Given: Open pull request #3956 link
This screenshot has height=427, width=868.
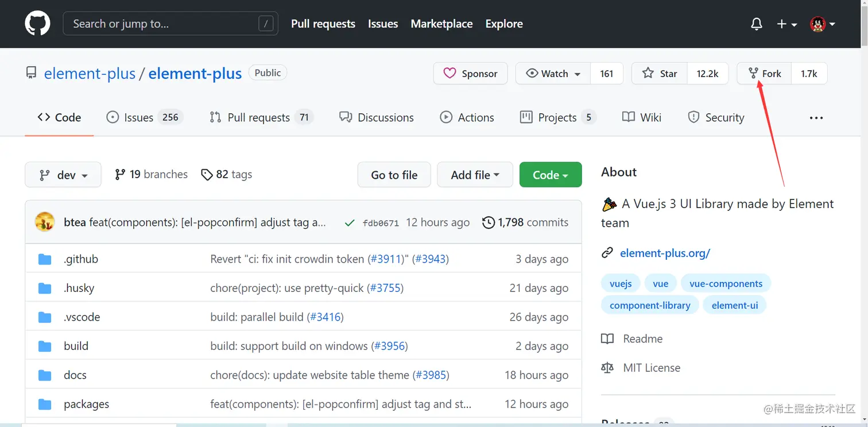Looking at the screenshot, I should click(x=390, y=346).
